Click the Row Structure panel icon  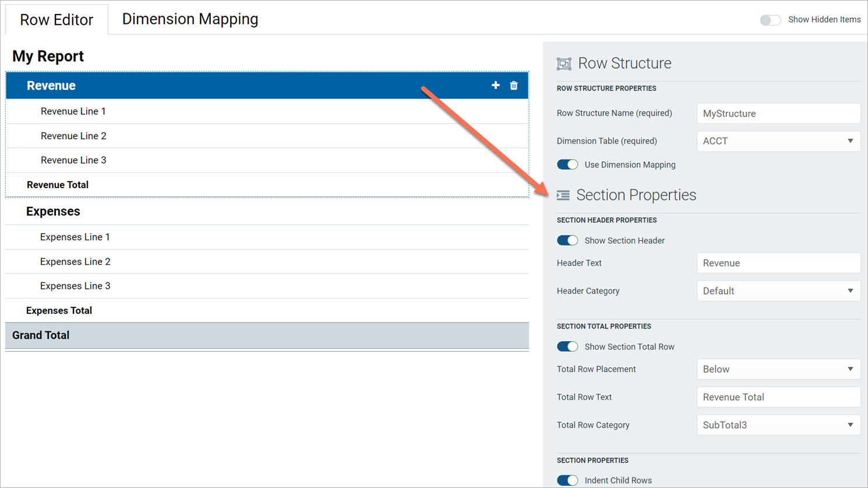click(564, 63)
